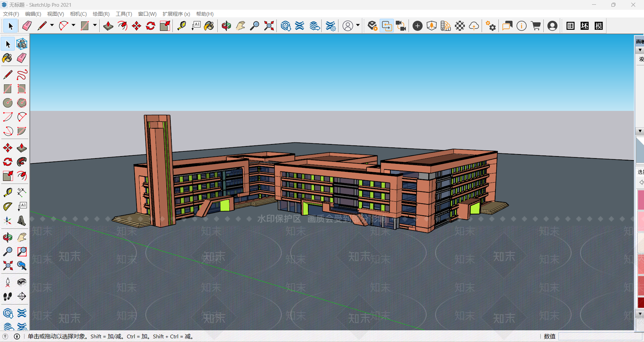Select the Text label tool in top toolbar
Image resolution: width=644 pixels, height=342 pixels.
click(196, 26)
